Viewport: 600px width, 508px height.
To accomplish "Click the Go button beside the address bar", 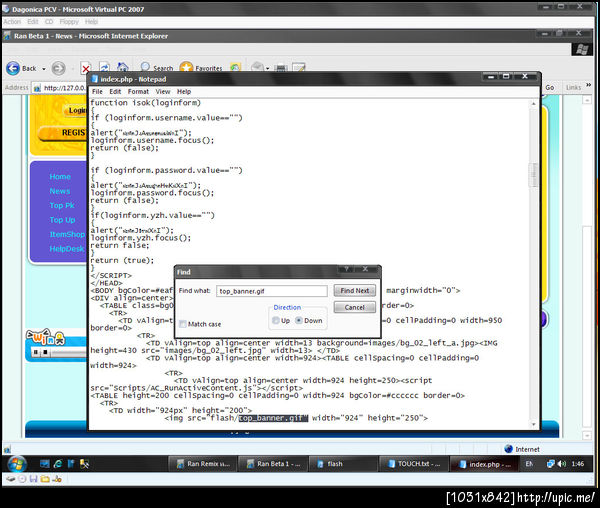I will 549,88.
